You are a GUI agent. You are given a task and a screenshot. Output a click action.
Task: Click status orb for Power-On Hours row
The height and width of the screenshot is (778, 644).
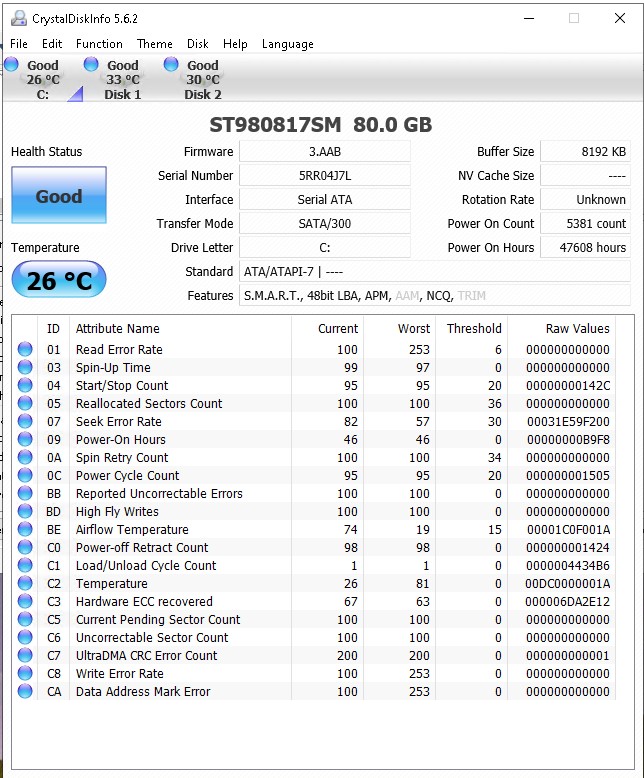point(25,439)
